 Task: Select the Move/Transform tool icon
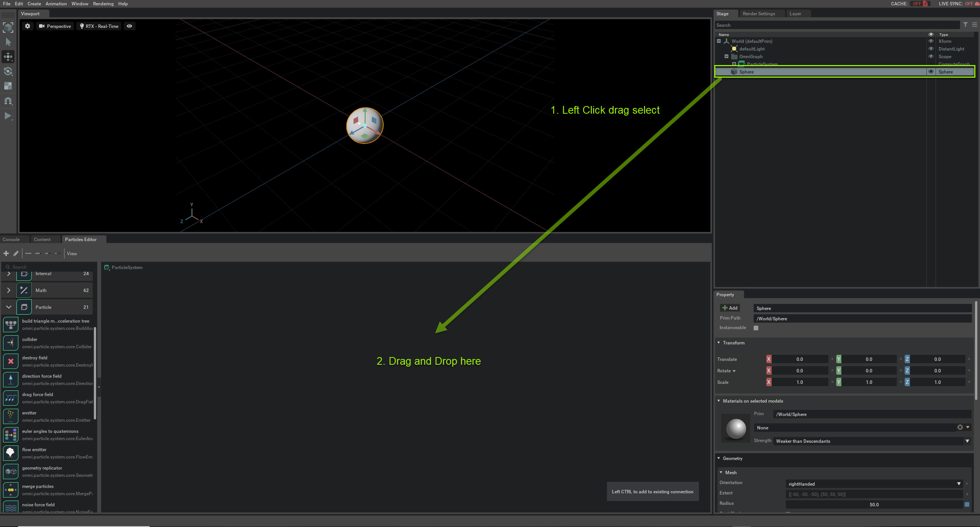(x=8, y=57)
